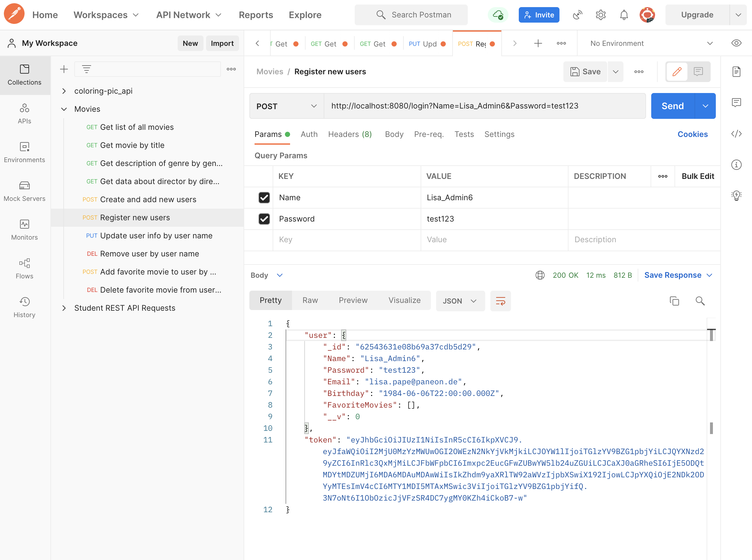
Task: Create a new collection with plus icon
Action: pos(64,69)
